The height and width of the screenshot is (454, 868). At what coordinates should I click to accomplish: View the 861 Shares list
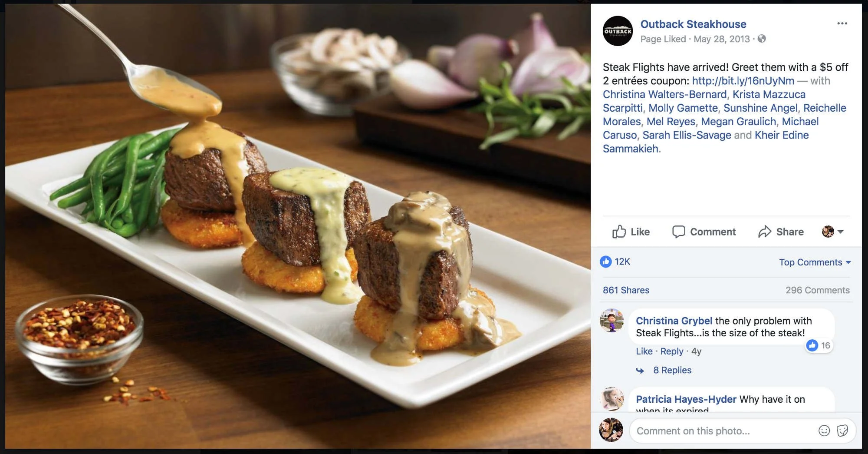pyautogui.click(x=626, y=290)
